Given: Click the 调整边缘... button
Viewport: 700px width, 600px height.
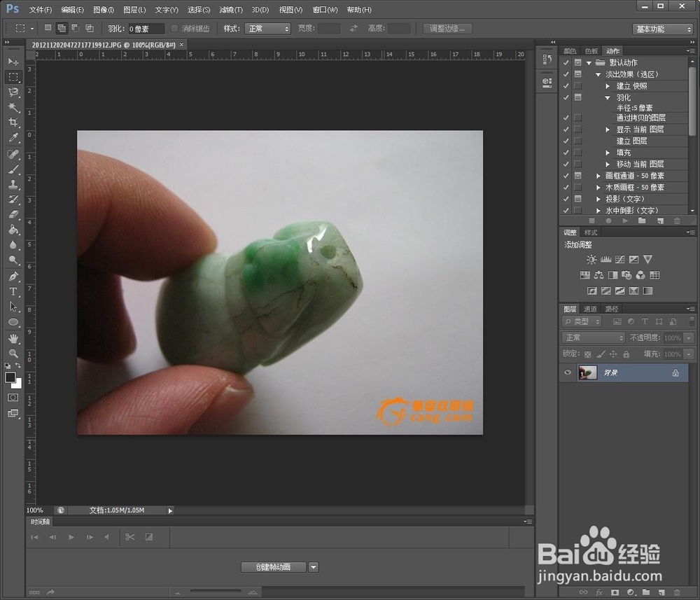Looking at the screenshot, I should (x=447, y=29).
